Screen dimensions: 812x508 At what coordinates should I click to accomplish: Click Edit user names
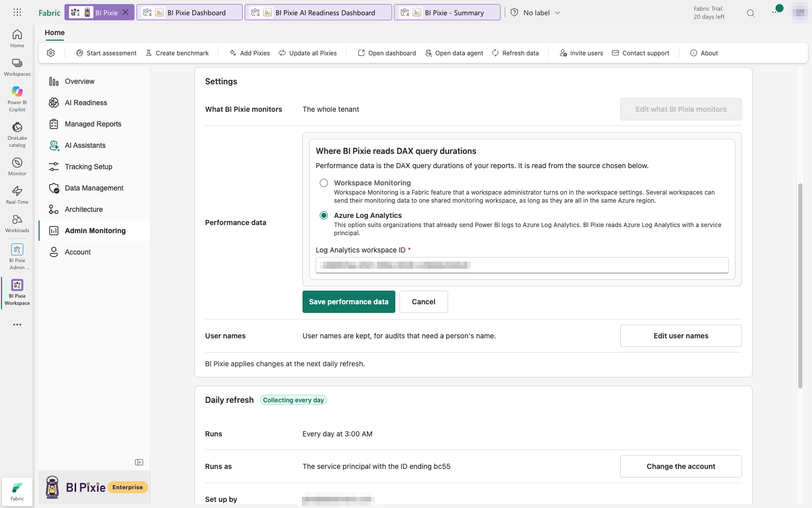[681, 336]
